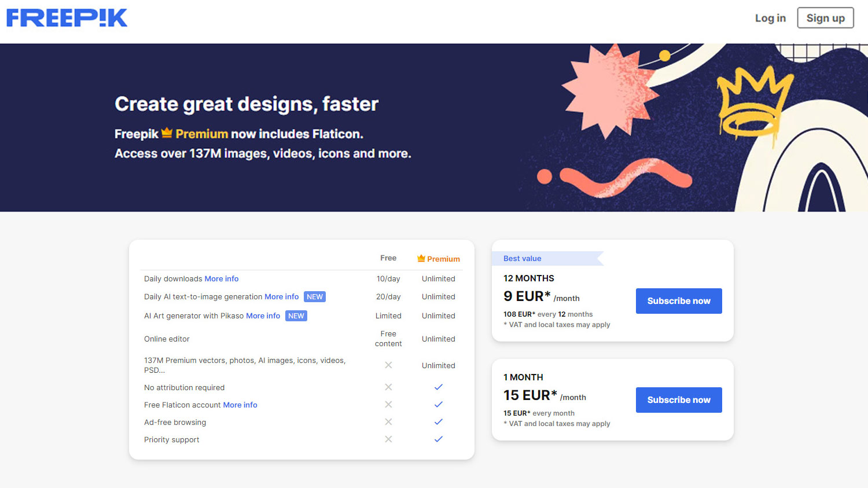The image size is (868, 488).
Task: Click the Free column header label
Action: 388,258
